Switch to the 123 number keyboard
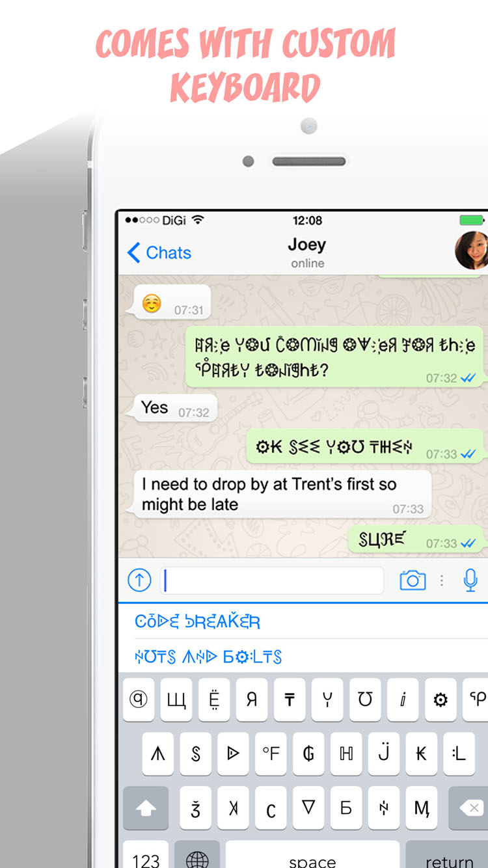The height and width of the screenshot is (868, 488). pos(146,858)
